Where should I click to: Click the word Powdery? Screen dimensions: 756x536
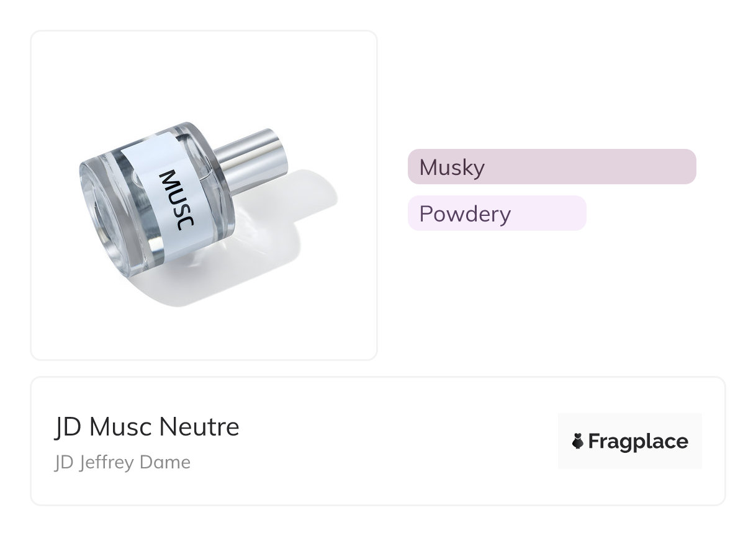point(465,213)
